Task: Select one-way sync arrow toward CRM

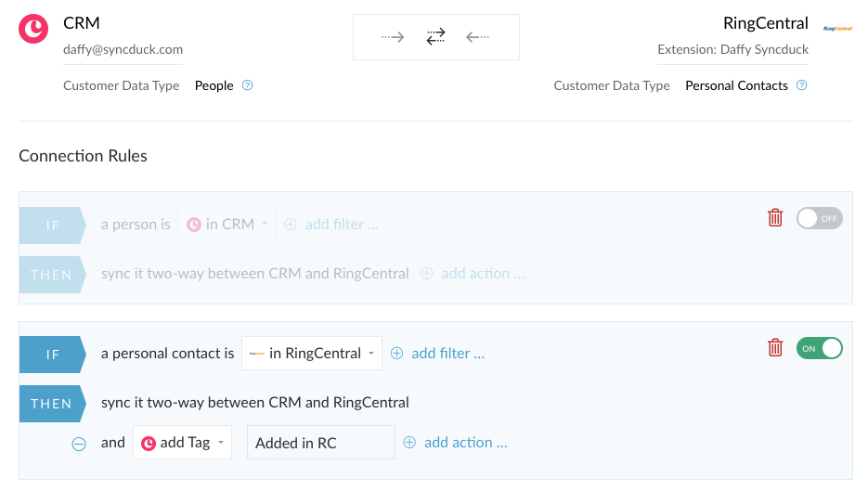Action: tap(478, 37)
